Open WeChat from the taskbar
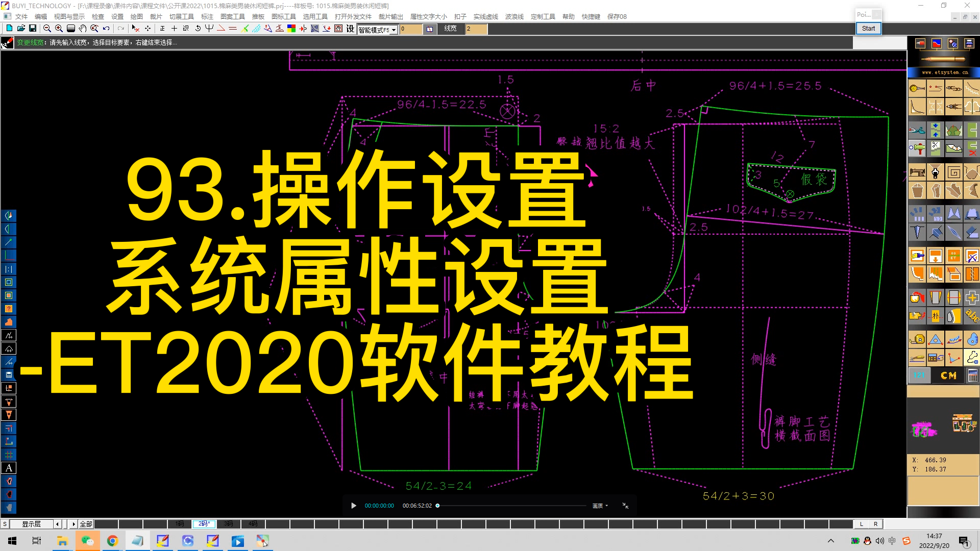 tap(88, 541)
